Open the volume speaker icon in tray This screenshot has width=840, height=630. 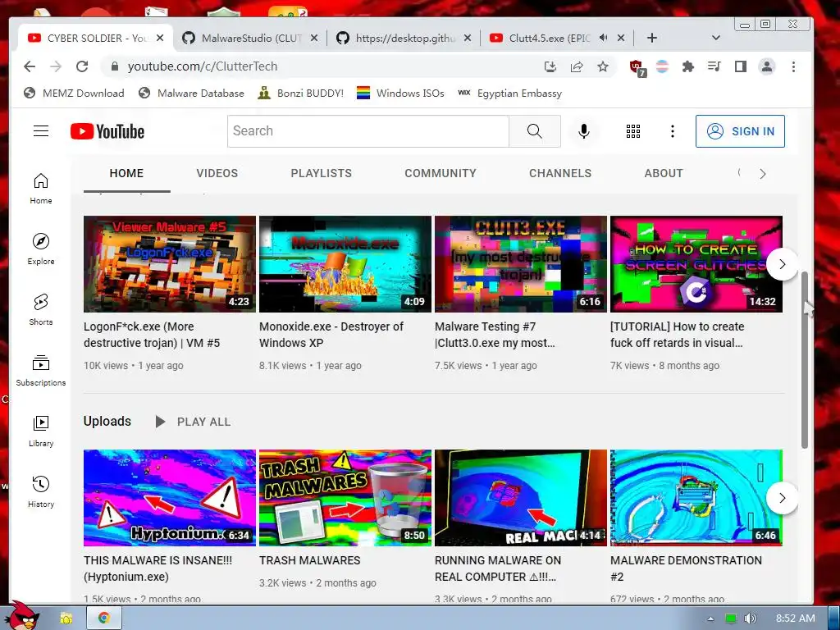click(750, 619)
